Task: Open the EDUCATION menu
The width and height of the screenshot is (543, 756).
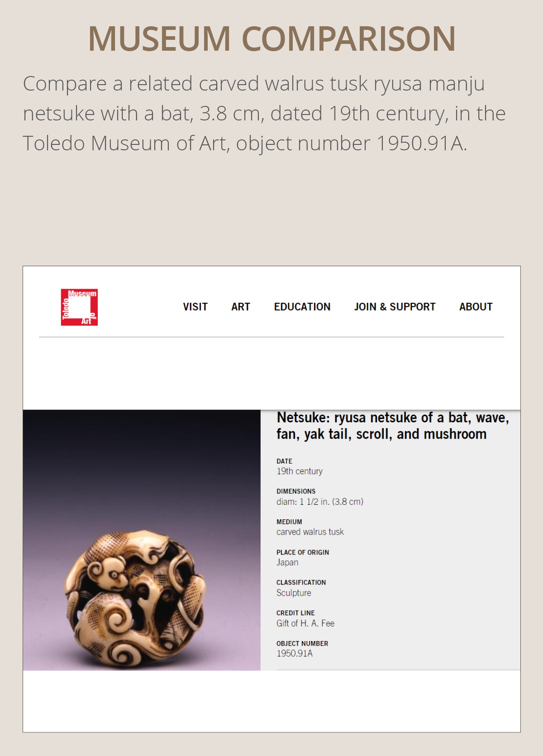Action: (302, 306)
